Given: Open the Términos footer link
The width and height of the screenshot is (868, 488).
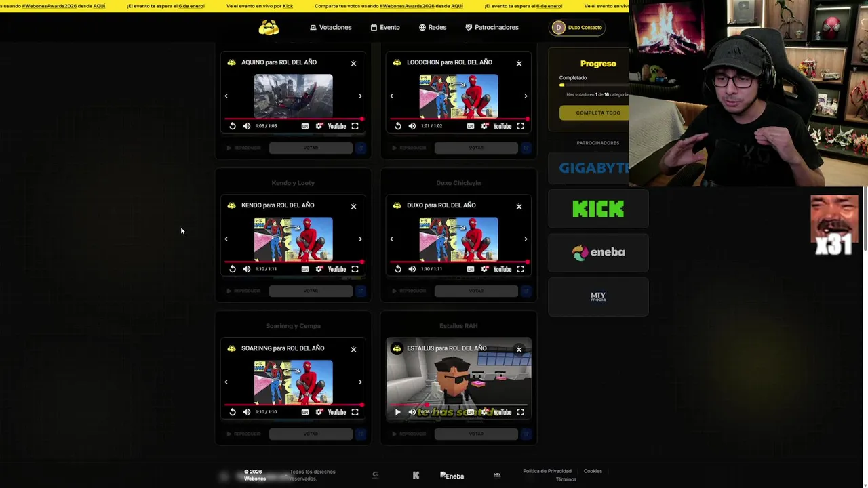Looking at the screenshot, I should [566, 479].
